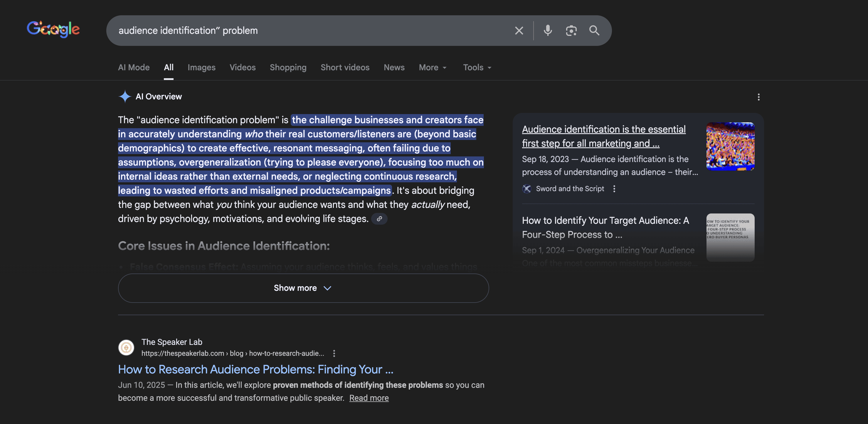Open Sword and the Script result options
This screenshot has height=424, width=868.
(x=614, y=189)
